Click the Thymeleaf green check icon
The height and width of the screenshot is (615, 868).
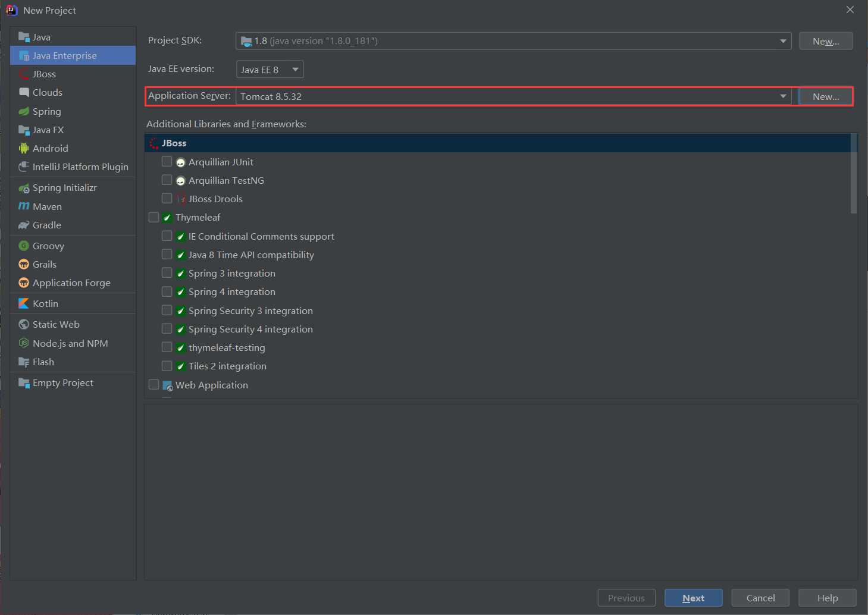(x=167, y=218)
